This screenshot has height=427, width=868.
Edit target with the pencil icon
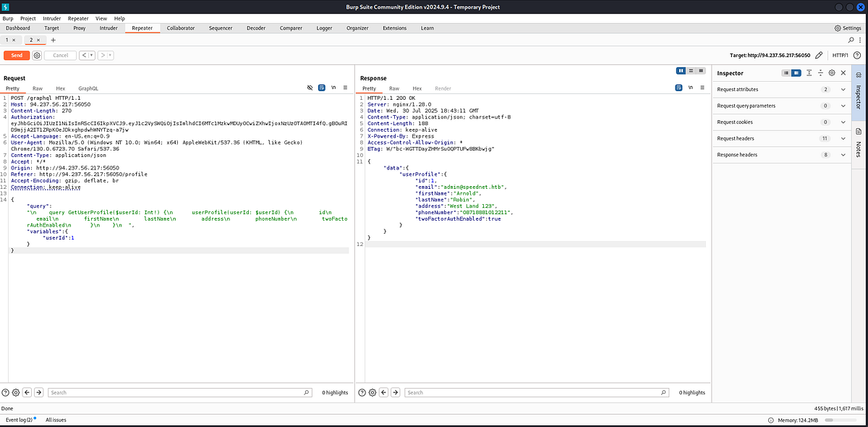tap(818, 55)
